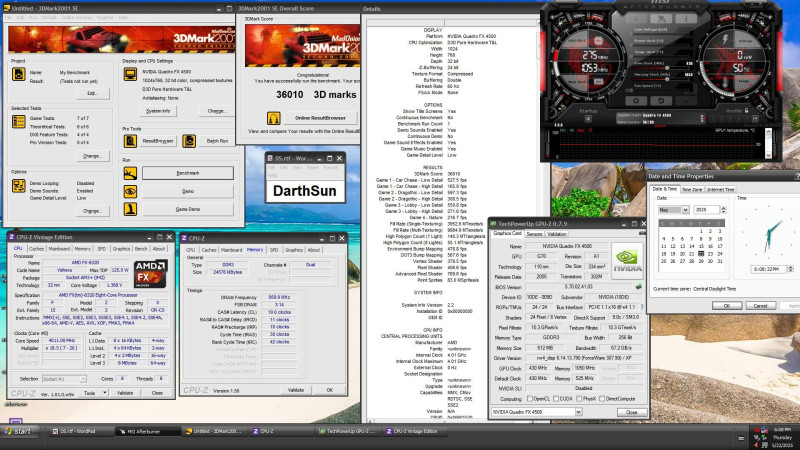The image size is (800, 450).
Task: Click the Online ResultBrowser arch icon
Action: click(x=274, y=118)
